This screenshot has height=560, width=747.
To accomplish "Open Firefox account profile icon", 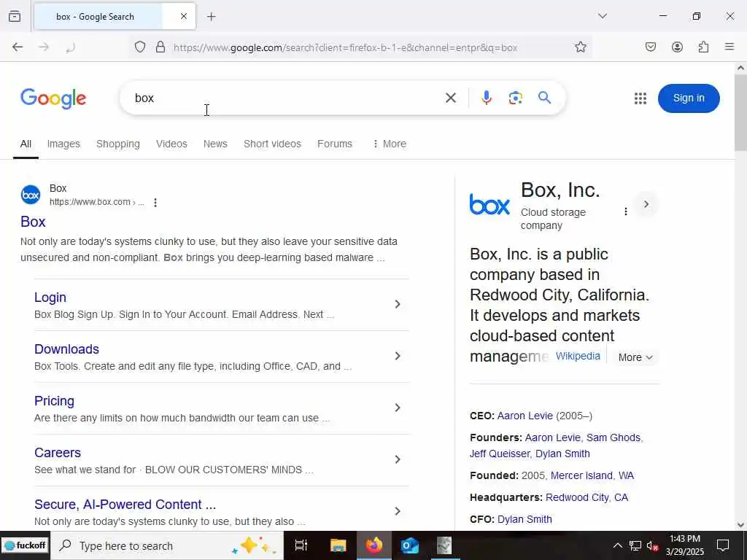I will [x=677, y=47].
